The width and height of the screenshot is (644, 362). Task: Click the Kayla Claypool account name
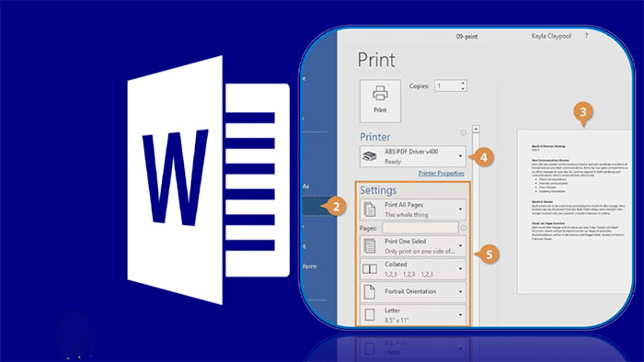[551, 36]
